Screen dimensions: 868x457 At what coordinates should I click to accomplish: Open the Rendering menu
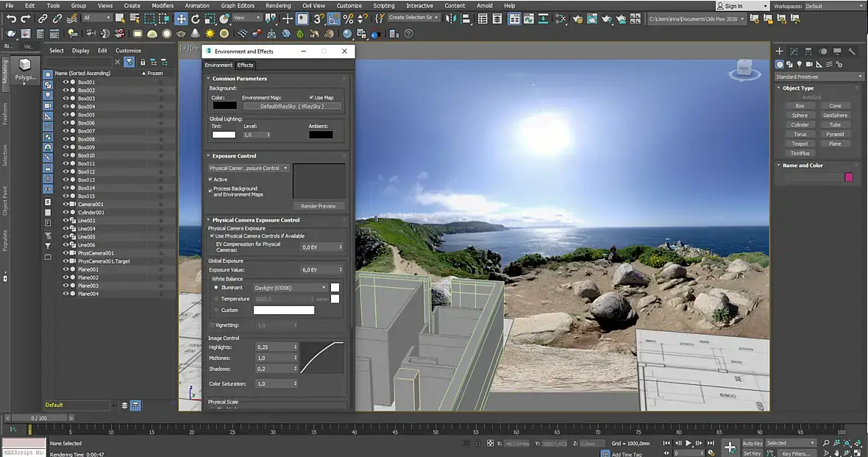pyautogui.click(x=277, y=5)
